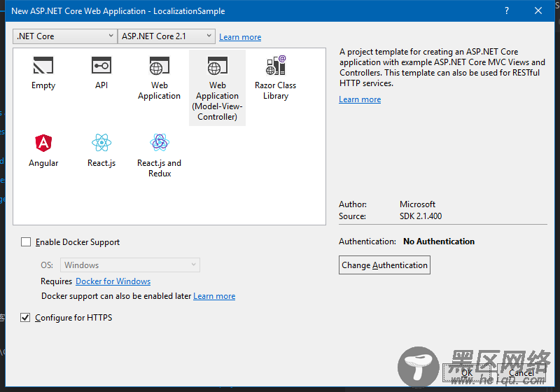Click the SDK 2.1.400 source value
Viewport: 560px width, 392px height.
(421, 216)
